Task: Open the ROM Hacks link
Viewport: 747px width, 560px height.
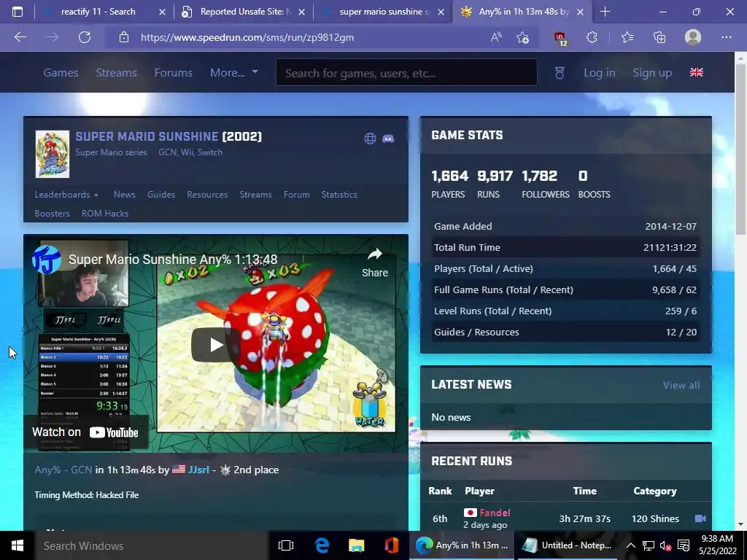Action: 105,214
